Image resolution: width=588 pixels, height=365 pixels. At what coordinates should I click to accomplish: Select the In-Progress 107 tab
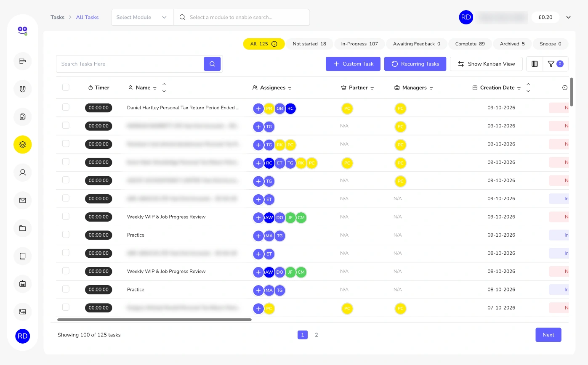359,44
